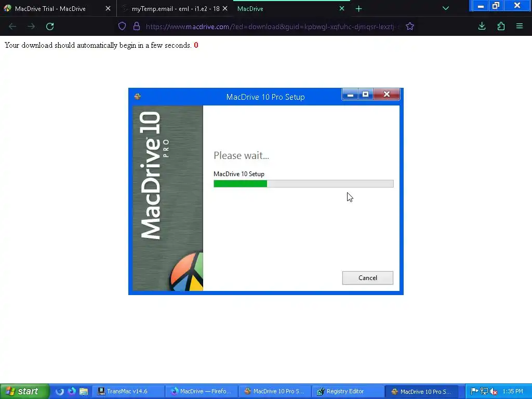Close the active MacDrive tab
Screen dimensions: 532x399
pos(342,8)
